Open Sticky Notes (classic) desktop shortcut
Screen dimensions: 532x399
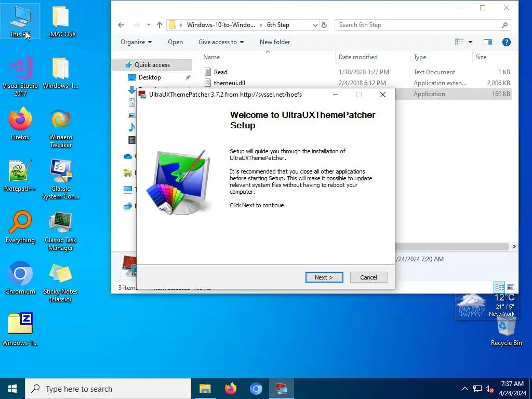[x=61, y=282]
